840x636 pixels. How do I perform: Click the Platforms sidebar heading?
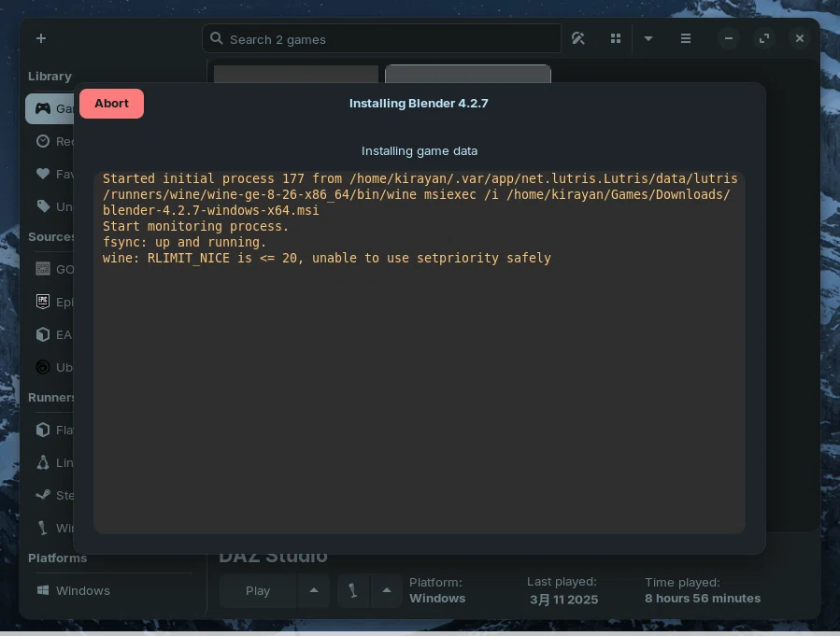pyautogui.click(x=57, y=558)
